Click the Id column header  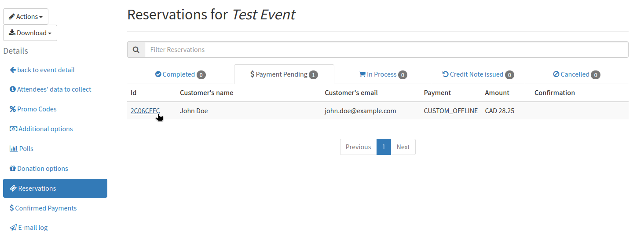134,92
